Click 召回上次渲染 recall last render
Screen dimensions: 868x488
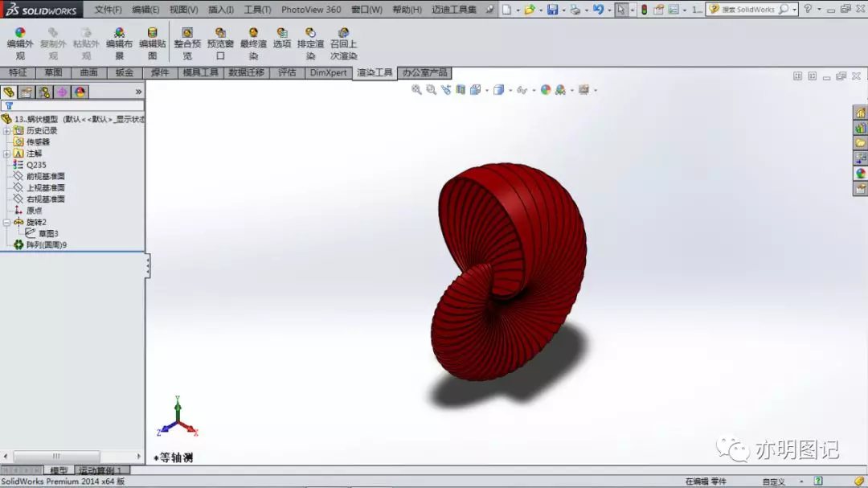click(343, 43)
